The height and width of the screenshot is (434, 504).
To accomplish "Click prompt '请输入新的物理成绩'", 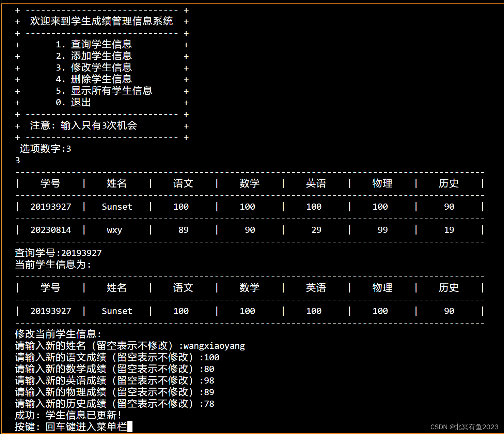I will point(61,392).
